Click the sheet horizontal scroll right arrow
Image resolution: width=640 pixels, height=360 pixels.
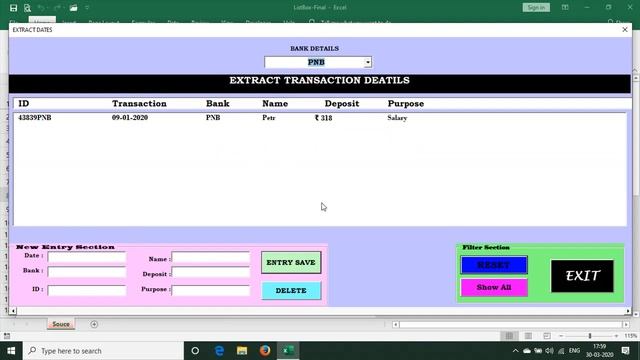[x=626, y=324]
